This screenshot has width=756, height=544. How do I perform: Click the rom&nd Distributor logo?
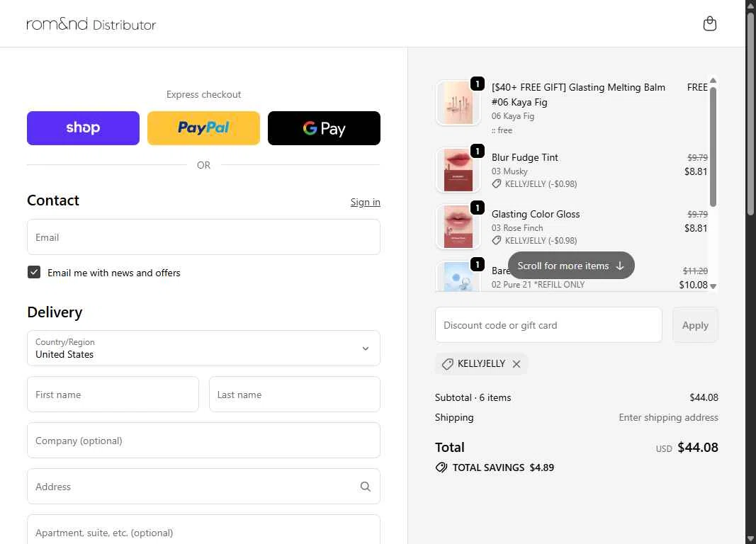91,24
